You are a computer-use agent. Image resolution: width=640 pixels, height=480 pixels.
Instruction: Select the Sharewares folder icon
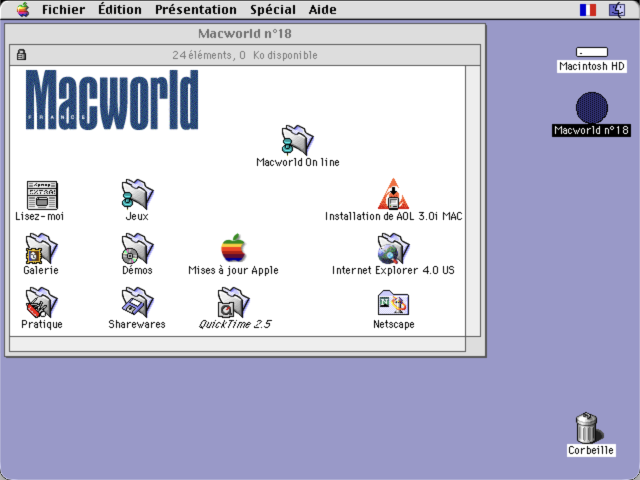click(137, 302)
